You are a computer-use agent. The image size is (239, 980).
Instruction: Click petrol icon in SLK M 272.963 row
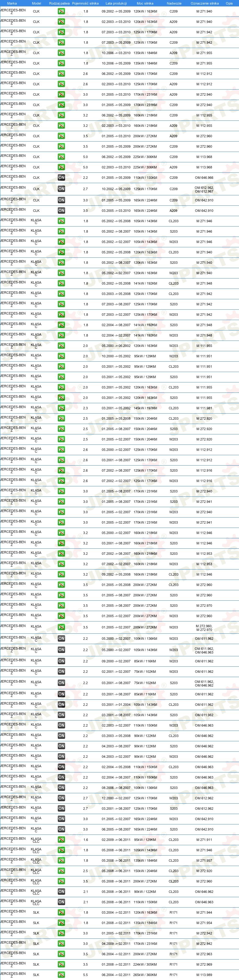tap(61, 954)
